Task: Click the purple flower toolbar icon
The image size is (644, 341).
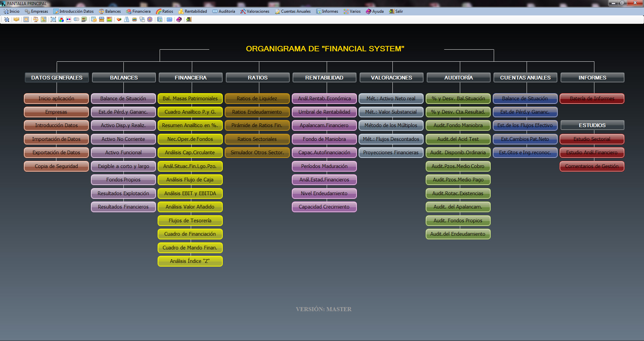Action: click(x=150, y=19)
